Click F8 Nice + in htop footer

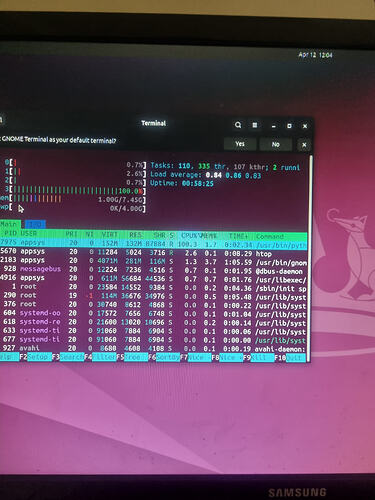227,358
